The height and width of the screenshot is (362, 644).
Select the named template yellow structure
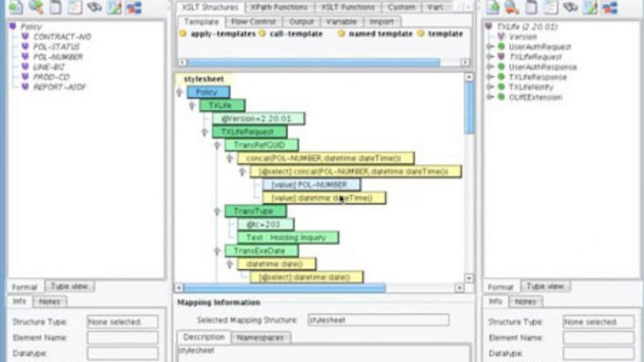tap(375, 34)
